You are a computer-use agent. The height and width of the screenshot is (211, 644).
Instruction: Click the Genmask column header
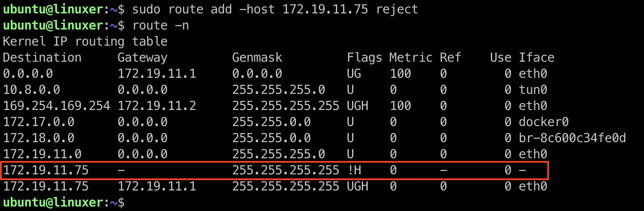[x=257, y=58]
